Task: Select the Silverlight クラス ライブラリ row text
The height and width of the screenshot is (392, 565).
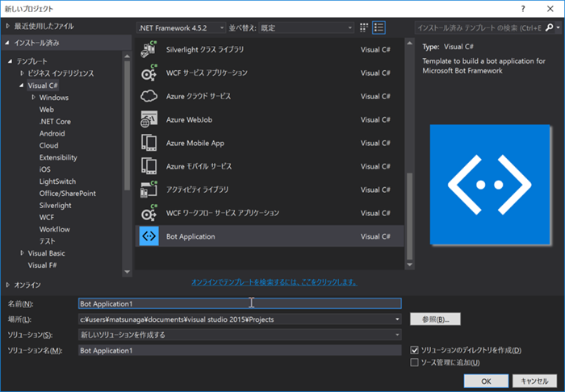Action: pyautogui.click(x=205, y=50)
